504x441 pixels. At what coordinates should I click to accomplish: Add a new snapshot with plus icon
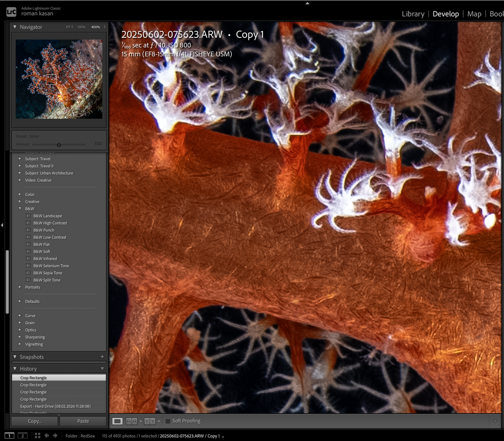tap(102, 356)
